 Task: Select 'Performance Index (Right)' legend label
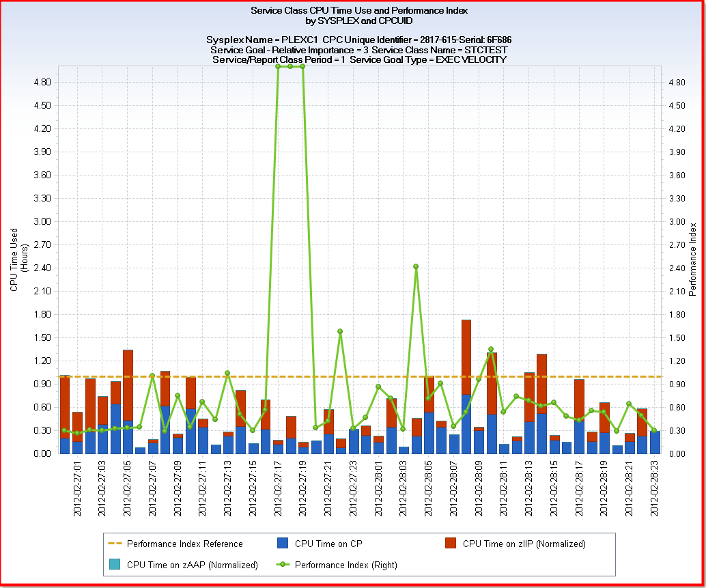345,565
